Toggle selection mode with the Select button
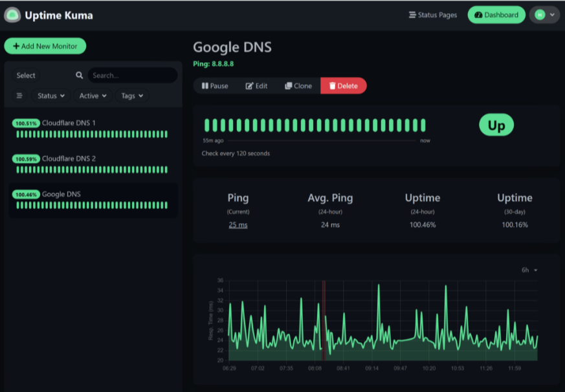Screen dimensions: 565x392 (25, 75)
